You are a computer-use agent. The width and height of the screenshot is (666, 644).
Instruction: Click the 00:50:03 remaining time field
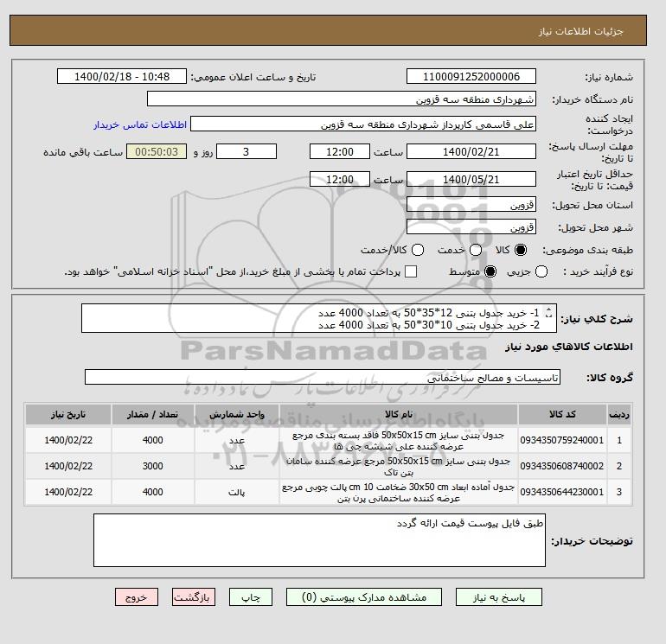point(157,151)
